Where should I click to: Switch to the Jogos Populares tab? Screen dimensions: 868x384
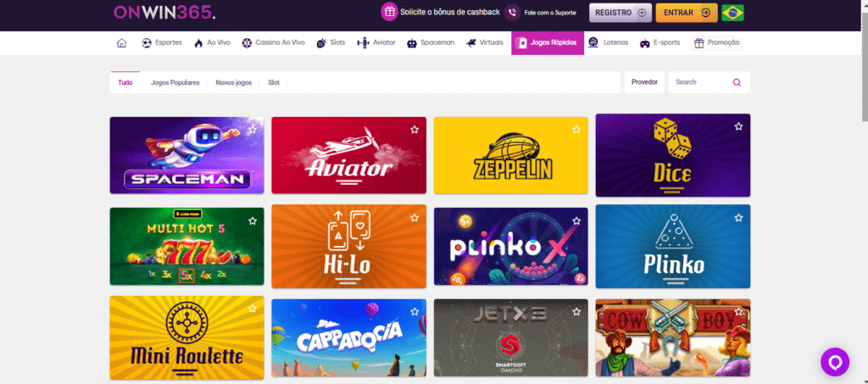pyautogui.click(x=175, y=82)
